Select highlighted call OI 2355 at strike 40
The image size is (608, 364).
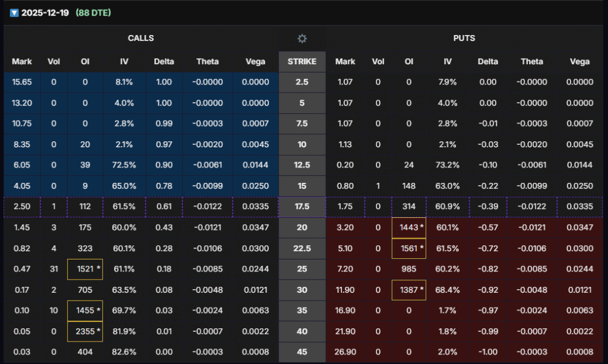click(85, 331)
